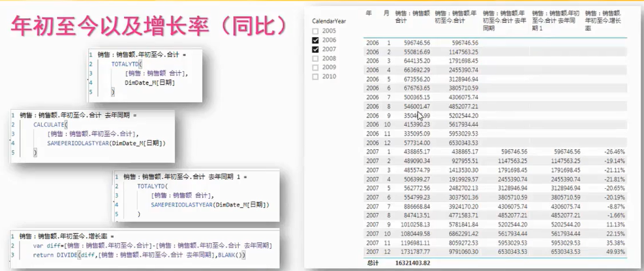Click the 销售：销售额.年初至今.增长率 = formula title line

point(66,236)
